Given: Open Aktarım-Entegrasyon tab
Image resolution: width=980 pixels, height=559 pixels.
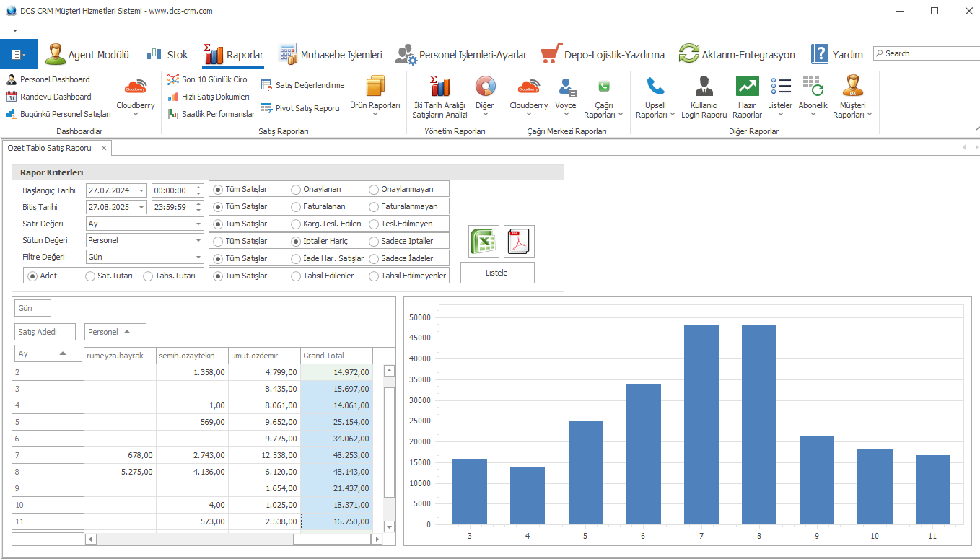Looking at the screenshot, I should tap(737, 54).
